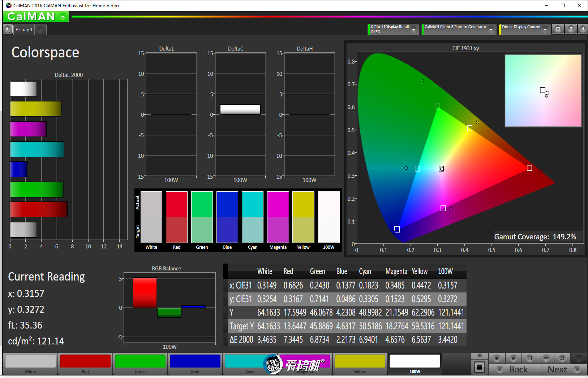
Task: Start reading with the play icon
Action: pos(513,358)
